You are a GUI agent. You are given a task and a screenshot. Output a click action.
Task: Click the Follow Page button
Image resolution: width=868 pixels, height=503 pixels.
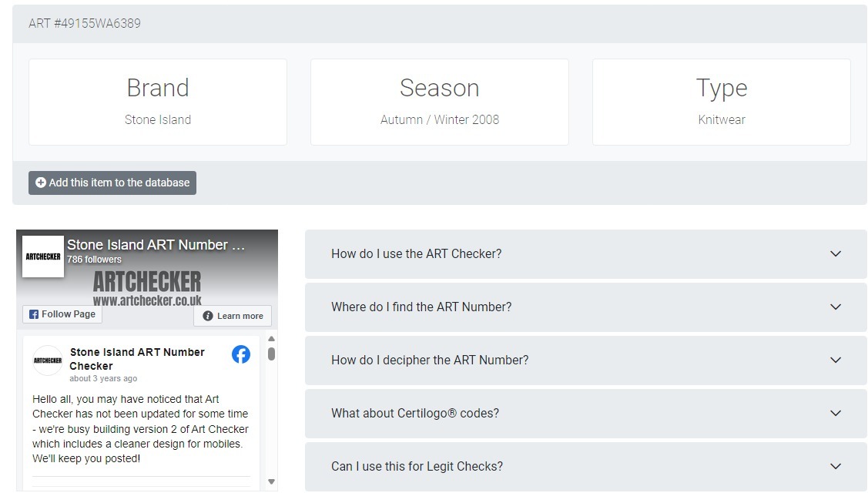point(62,314)
